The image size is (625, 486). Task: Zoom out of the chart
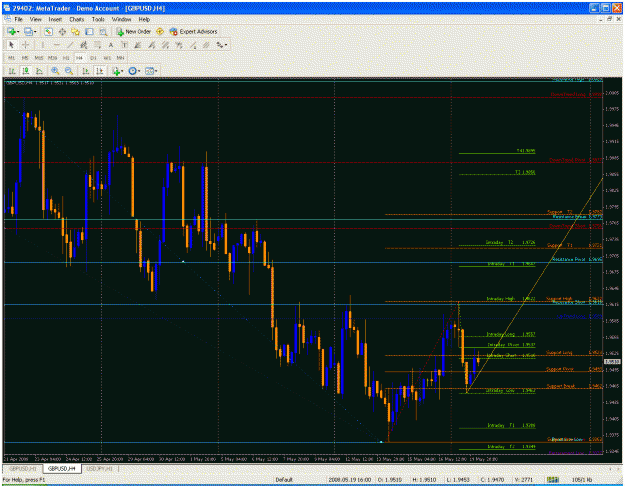tap(69, 71)
